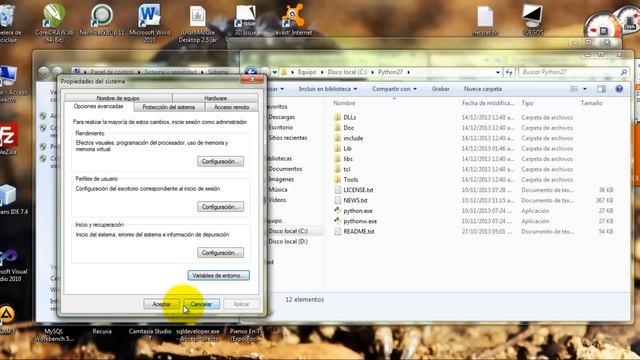Open Variables de entorno button
This screenshot has height=360, width=640.
218,276
